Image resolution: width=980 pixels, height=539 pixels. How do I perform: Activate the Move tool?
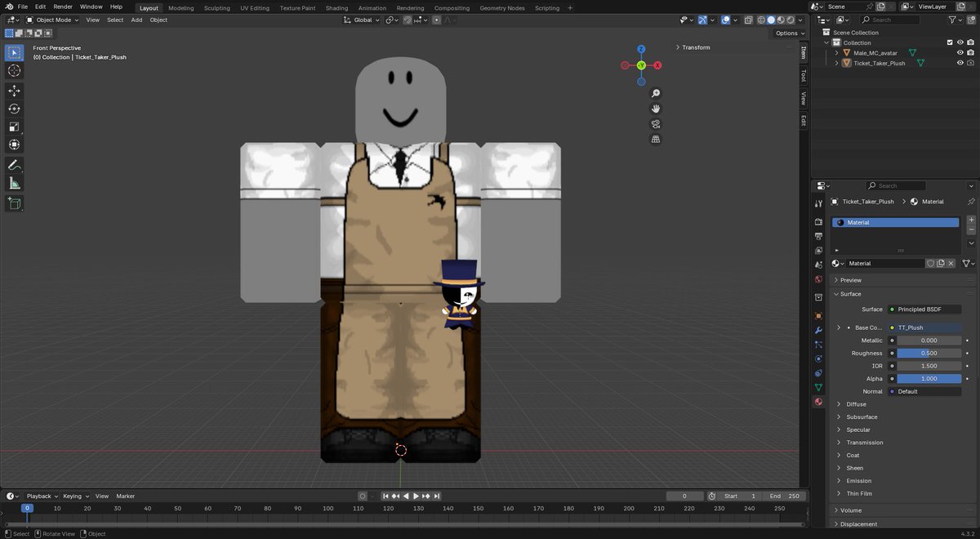point(14,91)
